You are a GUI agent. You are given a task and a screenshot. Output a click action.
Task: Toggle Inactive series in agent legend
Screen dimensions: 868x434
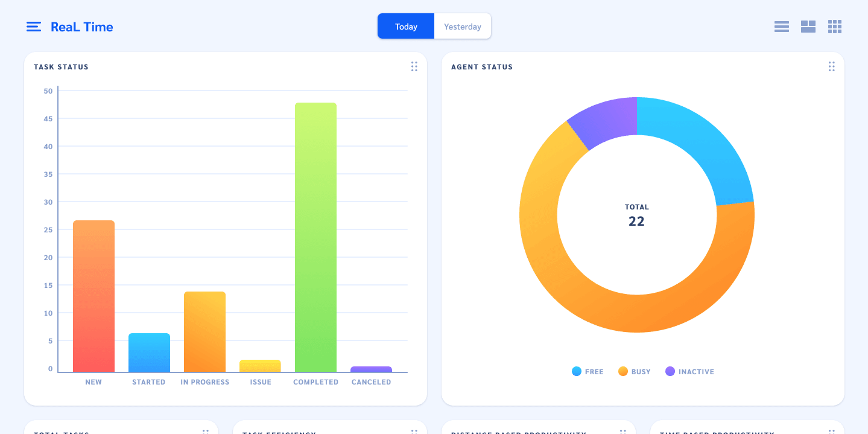pos(689,372)
